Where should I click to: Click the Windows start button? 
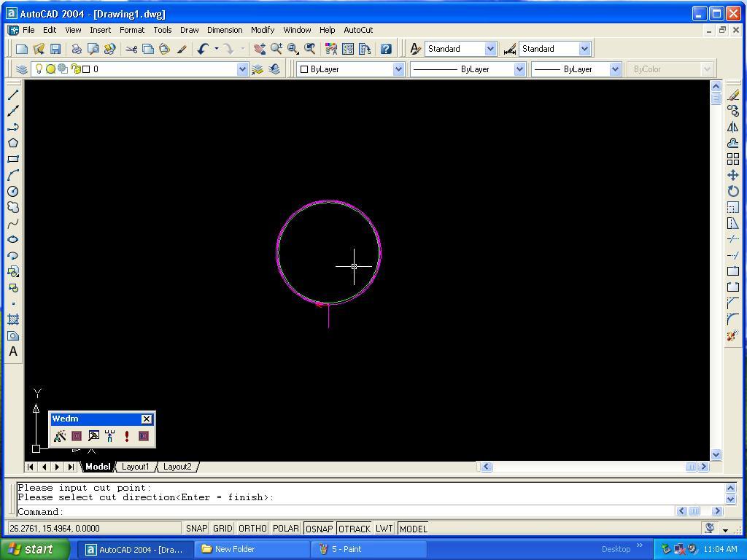[34, 549]
